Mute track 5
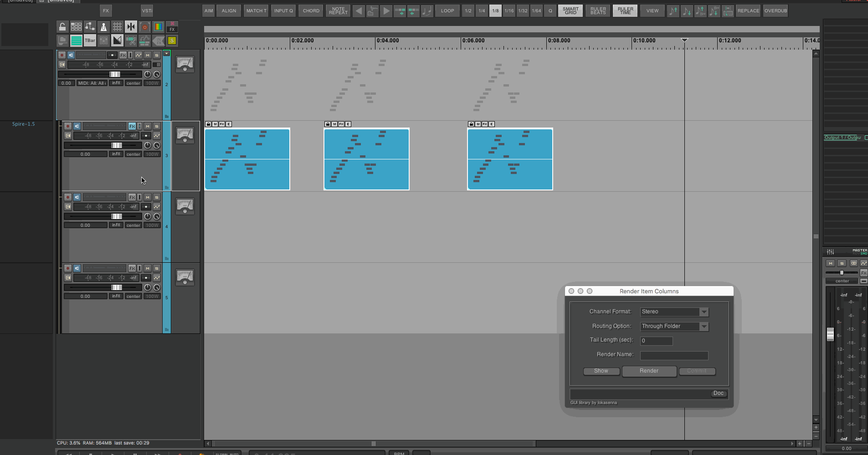The height and width of the screenshot is (455, 868). point(148,268)
